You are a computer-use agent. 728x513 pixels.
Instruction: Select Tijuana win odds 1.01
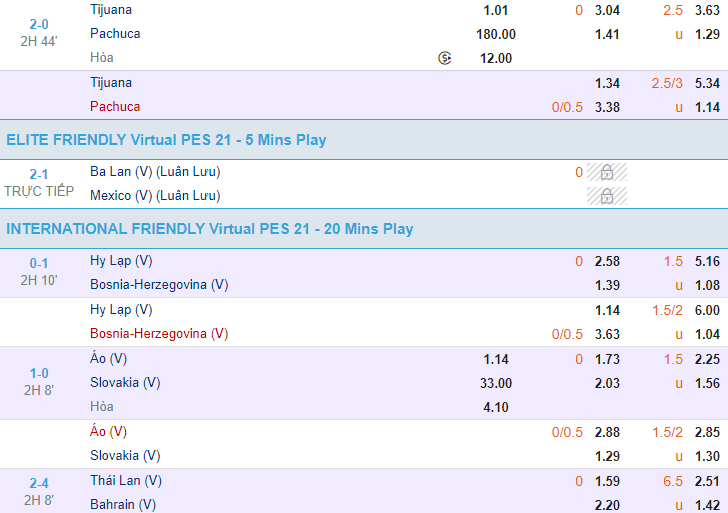(x=497, y=10)
